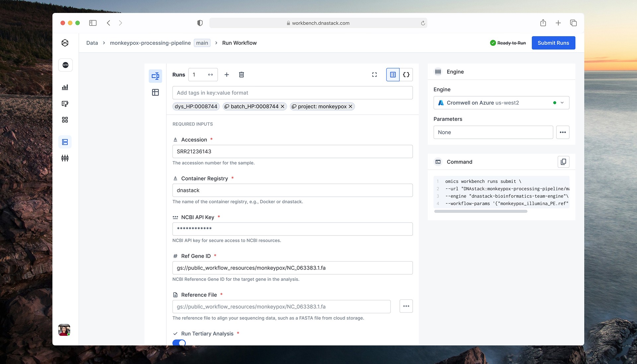The height and width of the screenshot is (364, 637).
Task: Open the Engine dropdown Cromwell on Azure
Action: [501, 103]
